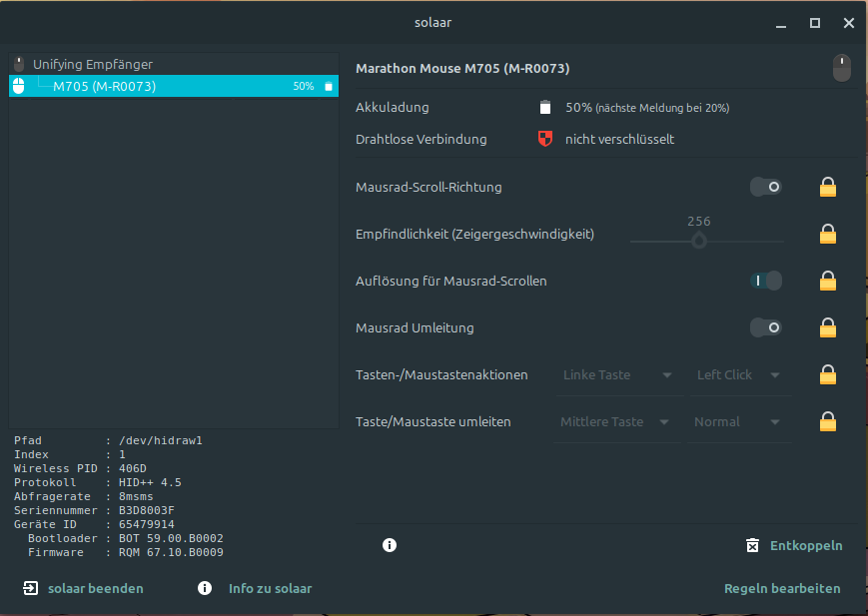The height and width of the screenshot is (616, 868).
Task: Click the Pfad value /dev/hidraw1
Action: pos(161,440)
